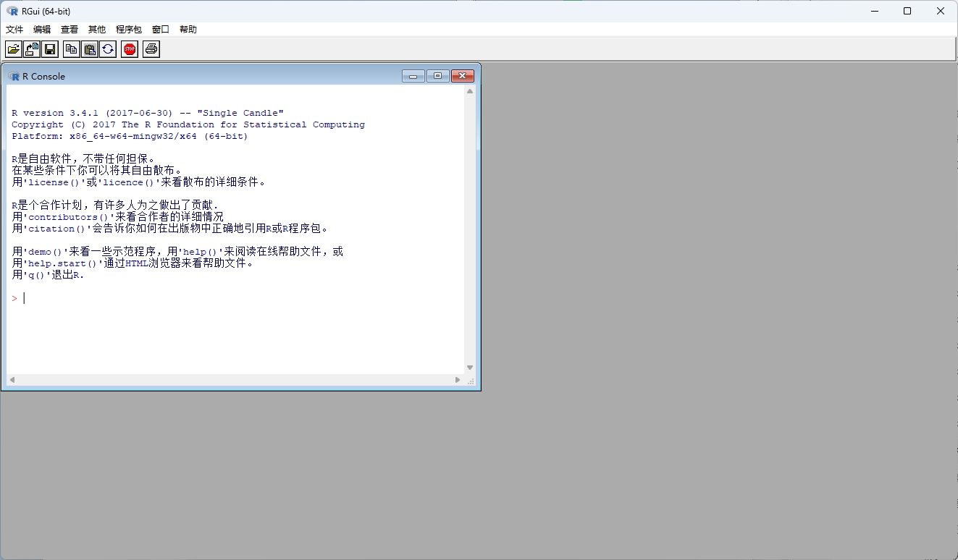
Task: Open the 帮助 menu
Action: (188, 30)
